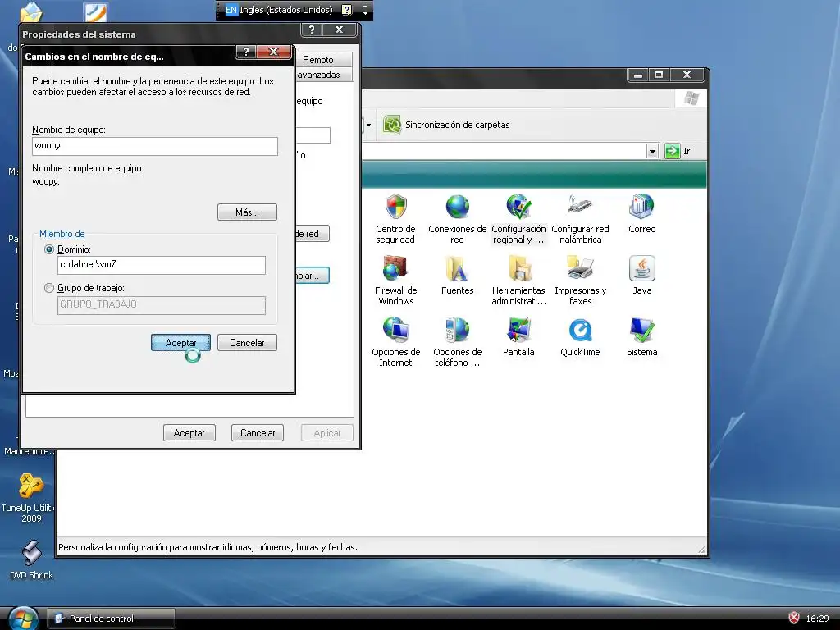Click Aceptar in Cambios en el nombre dialog

(x=180, y=343)
